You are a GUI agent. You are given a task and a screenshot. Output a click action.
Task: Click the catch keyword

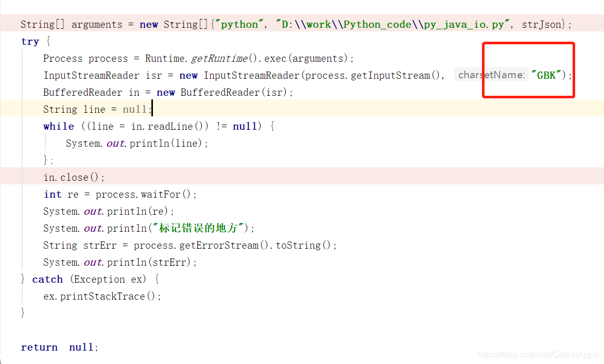point(47,279)
